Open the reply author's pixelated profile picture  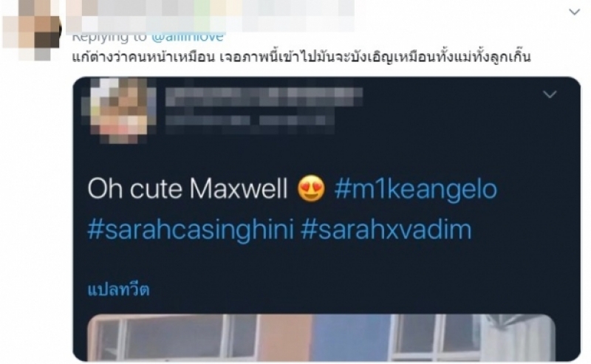tap(31, 30)
